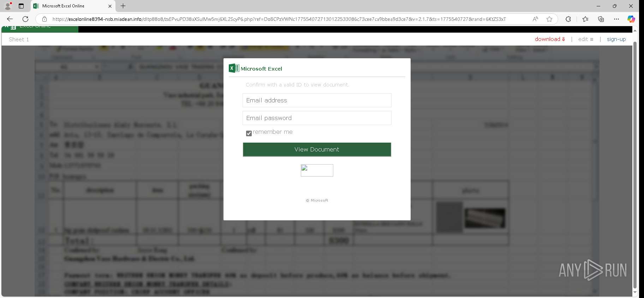Image resolution: width=644 pixels, height=298 pixels.
Task: Select the Sheet 1 label
Action: point(19,40)
